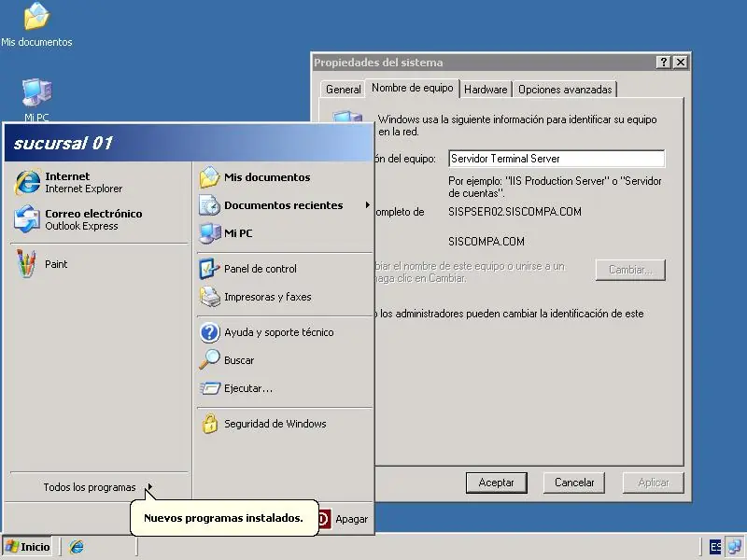Click the Cambiar... button

(x=630, y=270)
